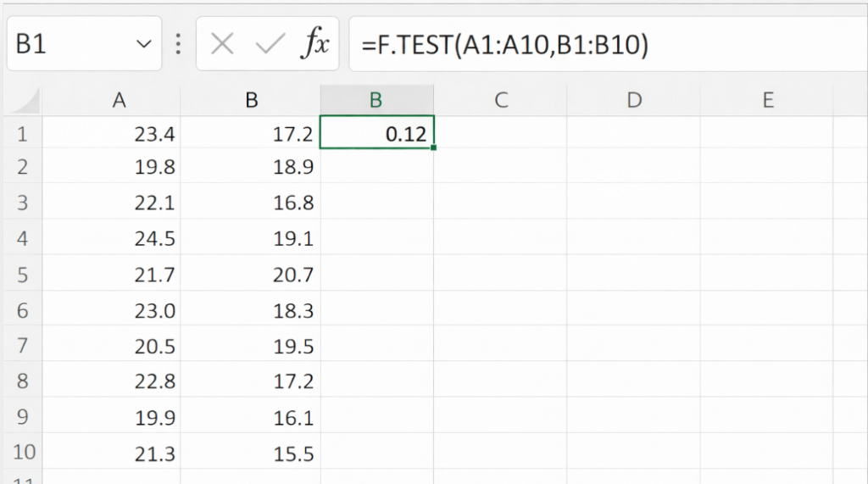
Task: Click inside the Name Box showing B1
Action: click(x=68, y=45)
